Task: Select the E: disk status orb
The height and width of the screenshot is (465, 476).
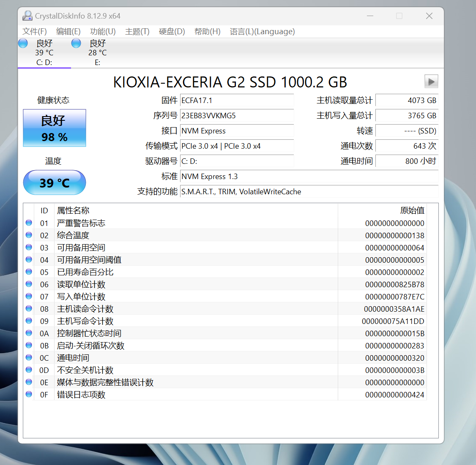Action: pos(76,43)
